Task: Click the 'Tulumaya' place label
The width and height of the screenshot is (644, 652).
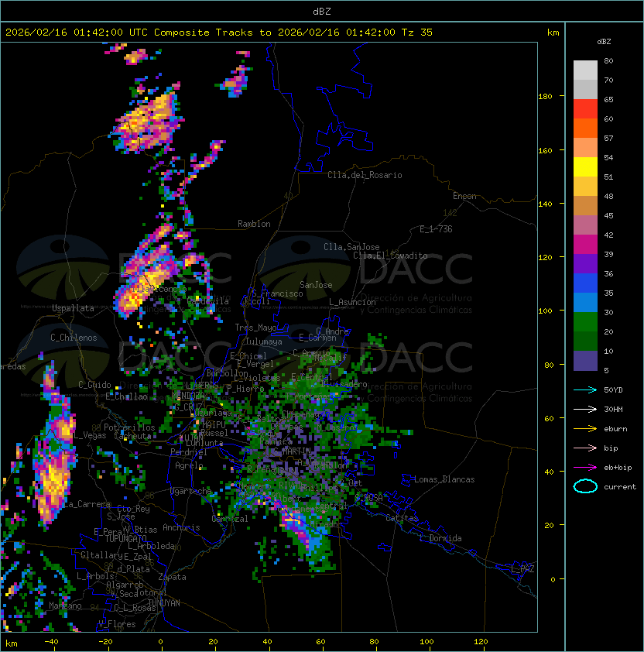Action: [264, 341]
